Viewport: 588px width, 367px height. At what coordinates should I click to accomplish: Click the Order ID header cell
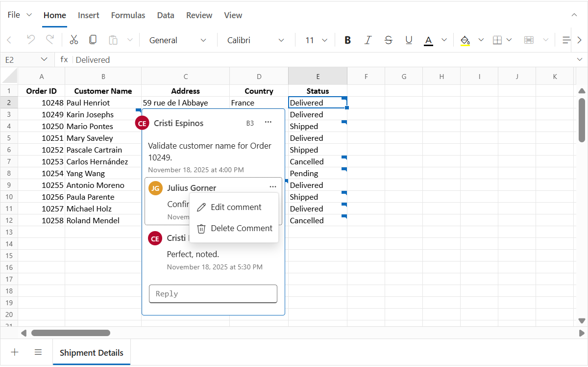[x=42, y=91]
